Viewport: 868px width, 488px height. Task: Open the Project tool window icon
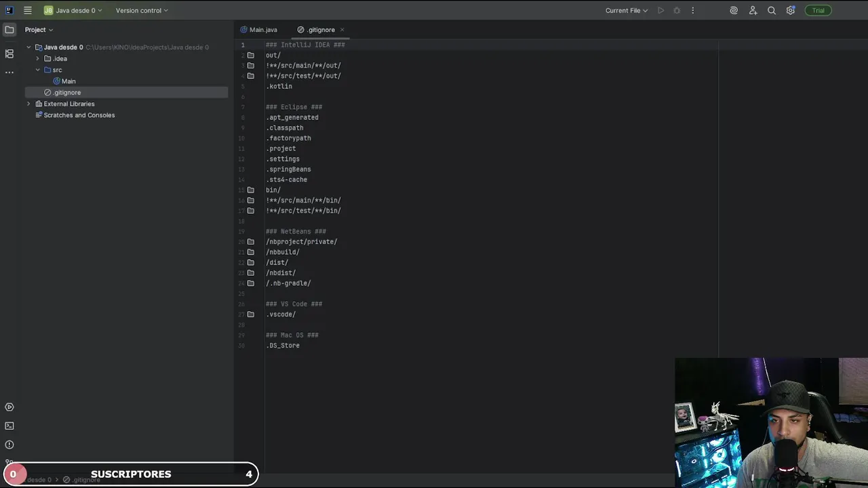[9, 30]
